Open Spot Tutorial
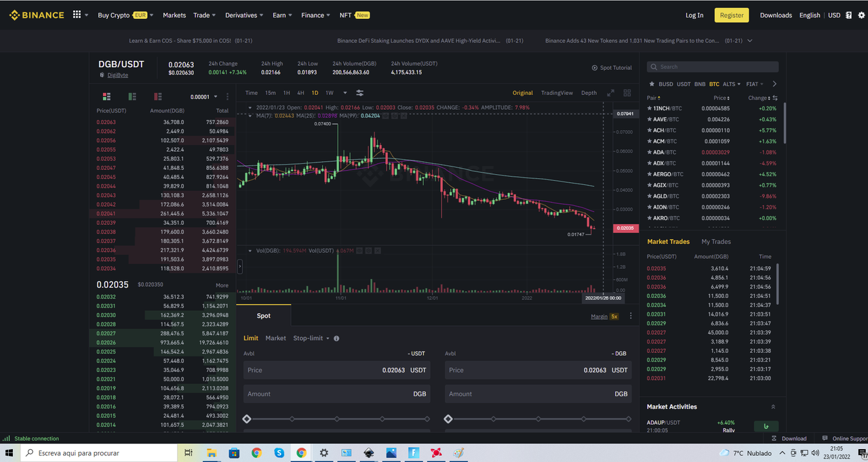868x462 pixels. click(x=612, y=68)
